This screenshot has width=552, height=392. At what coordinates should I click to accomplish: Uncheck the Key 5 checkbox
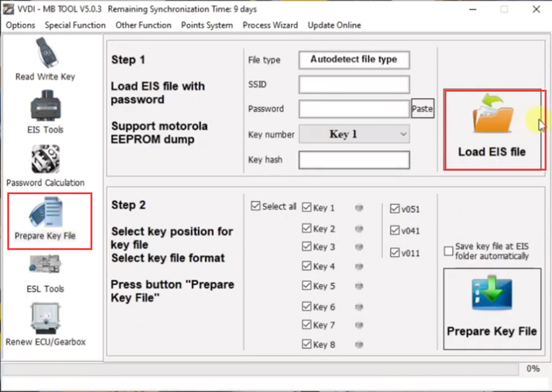[x=307, y=285]
